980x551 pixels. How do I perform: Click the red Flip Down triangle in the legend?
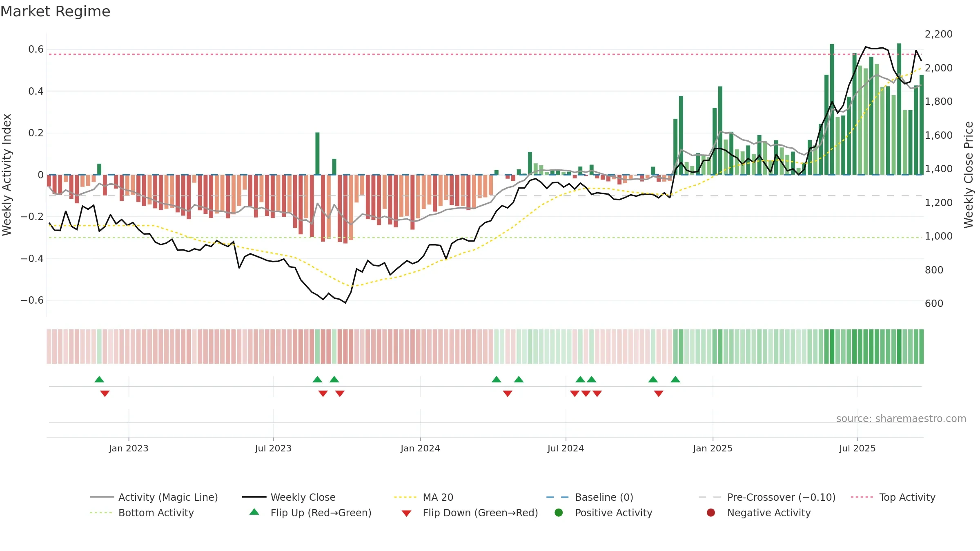pos(406,513)
